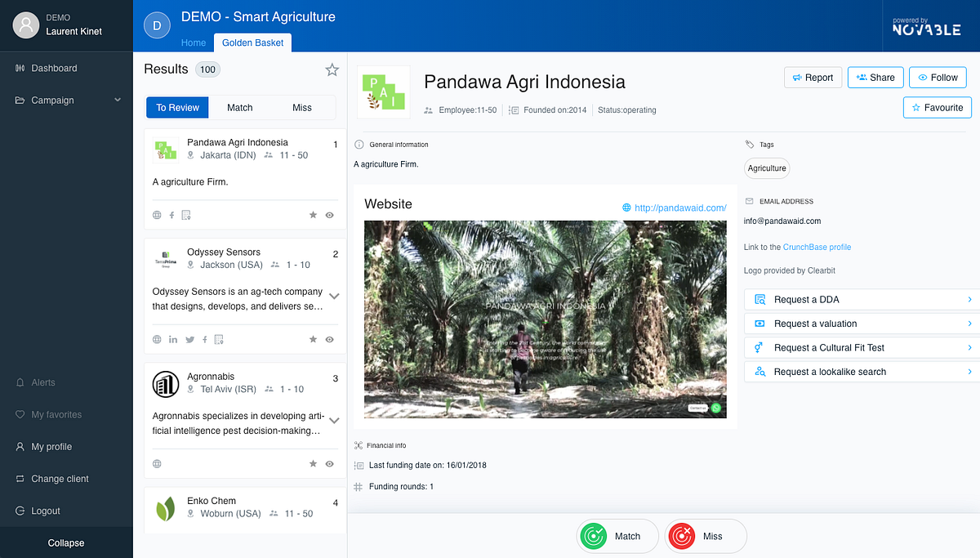Select the Miss filter tab
The width and height of the screenshot is (980, 558).
click(302, 108)
